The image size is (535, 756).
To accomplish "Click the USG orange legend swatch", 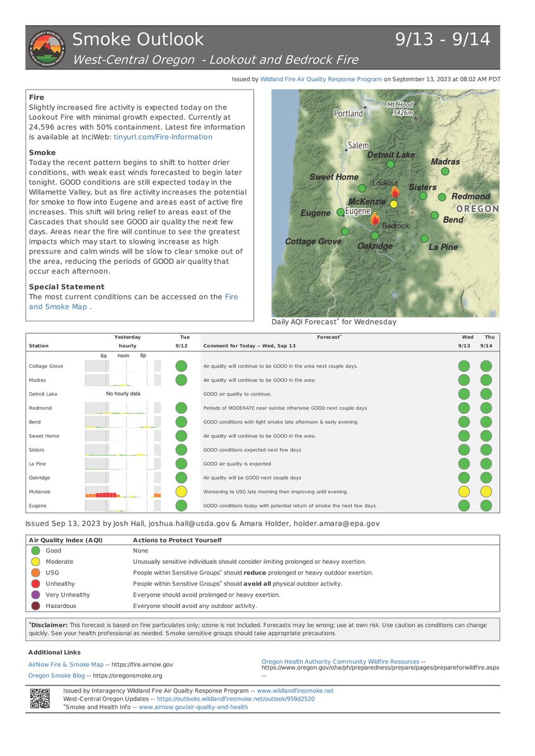I will tap(36, 573).
